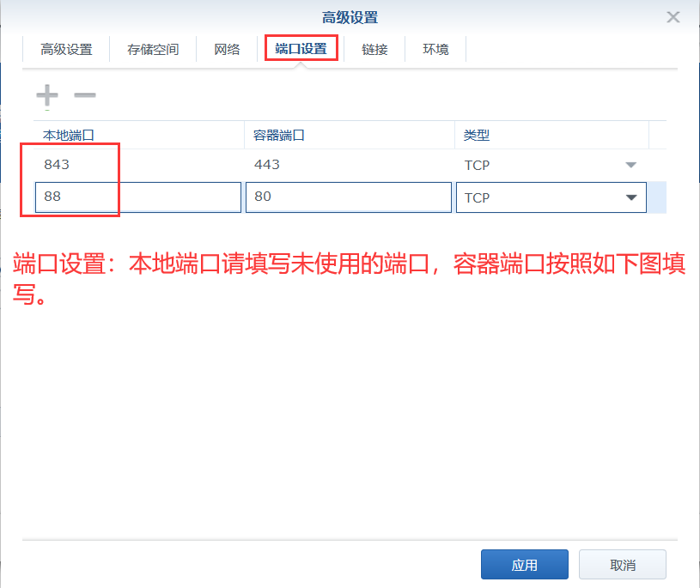Open the 链接 tab
This screenshot has width=700, height=588.
374,49
